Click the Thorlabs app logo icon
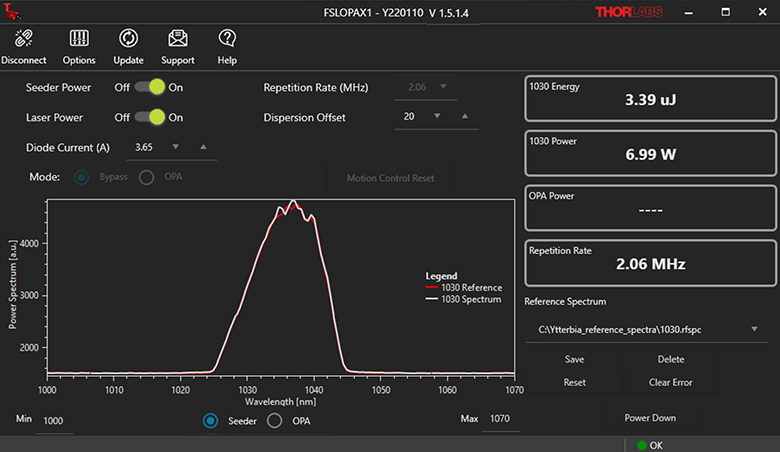The height and width of the screenshot is (452, 780). pyautogui.click(x=12, y=11)
